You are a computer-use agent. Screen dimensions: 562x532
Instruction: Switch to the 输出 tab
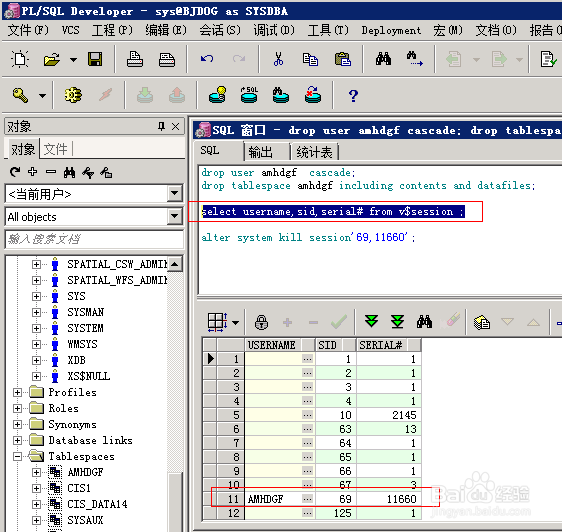point(267,152)
